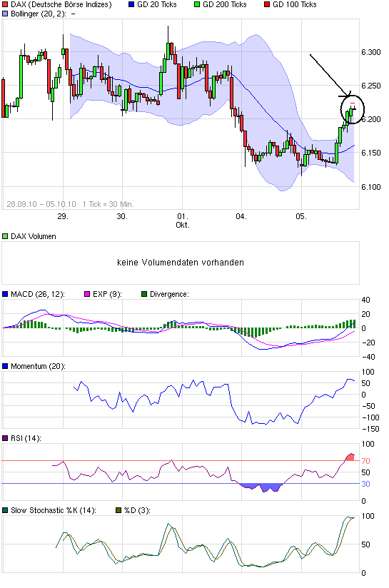Click the teal Slow Stochastic %K swatch
Image resolution: width=389 pixels, height=588 pixels.
pyautogui.click(x=5, y=510)
